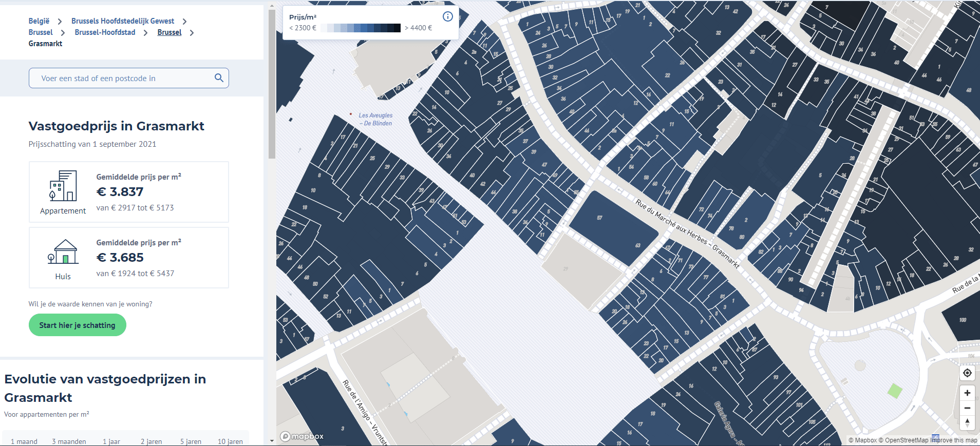The height and width of the screenshot is (446, 980).
Task: Reset map bearing with compass arrow
Action: [967, 423]
